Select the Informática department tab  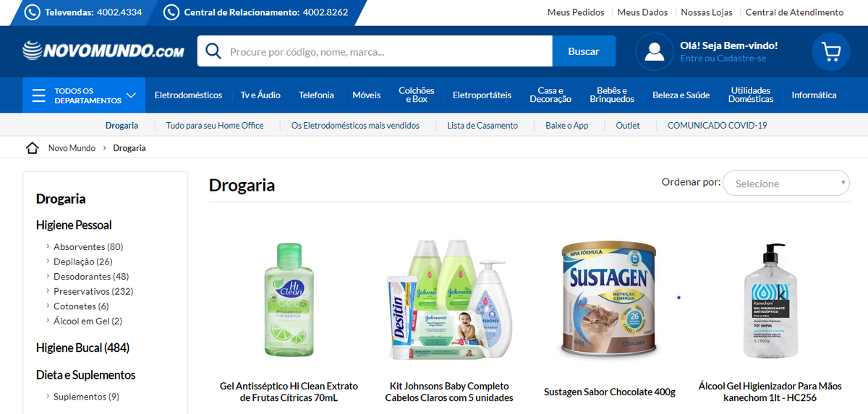tap(814, 95)
